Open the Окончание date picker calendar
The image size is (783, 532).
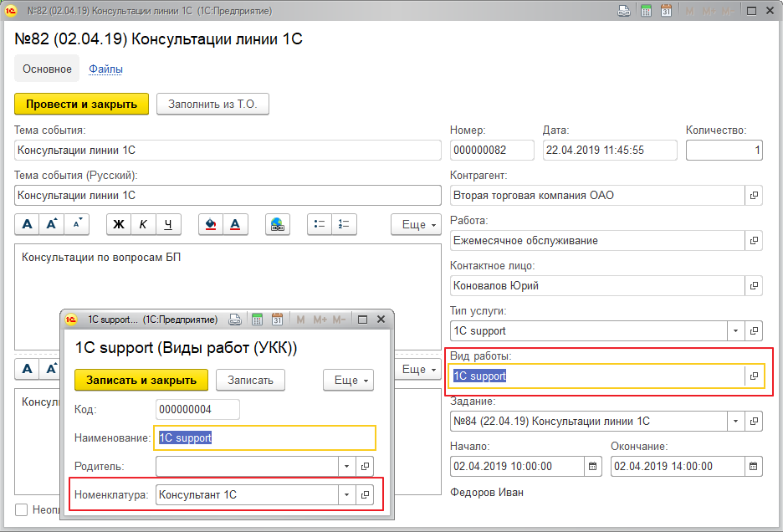tap(754, 467)
